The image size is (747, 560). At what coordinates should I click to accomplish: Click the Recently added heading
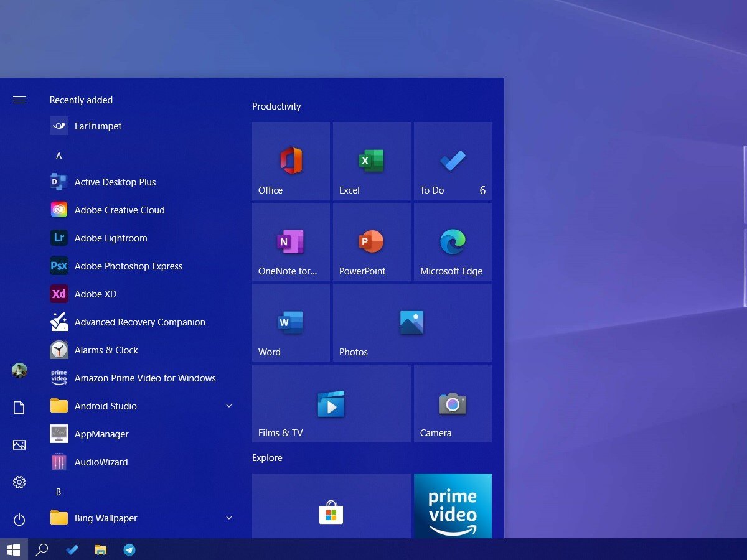(x=81, y=100)
